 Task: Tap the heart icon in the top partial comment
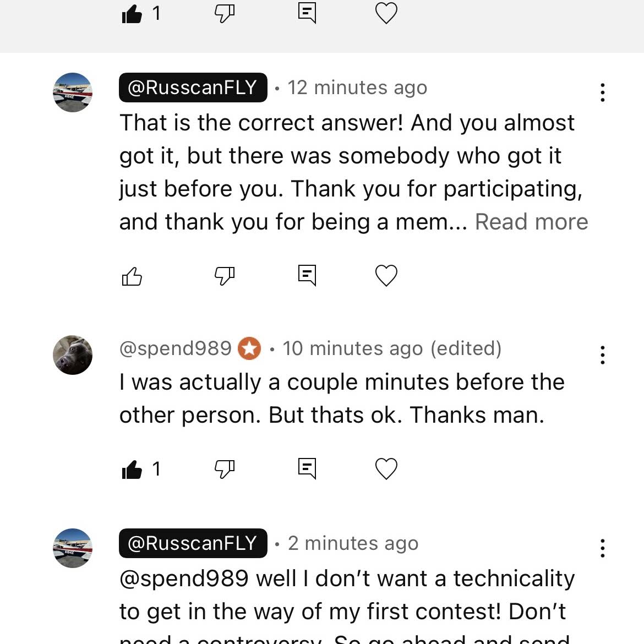pos(386,13)
